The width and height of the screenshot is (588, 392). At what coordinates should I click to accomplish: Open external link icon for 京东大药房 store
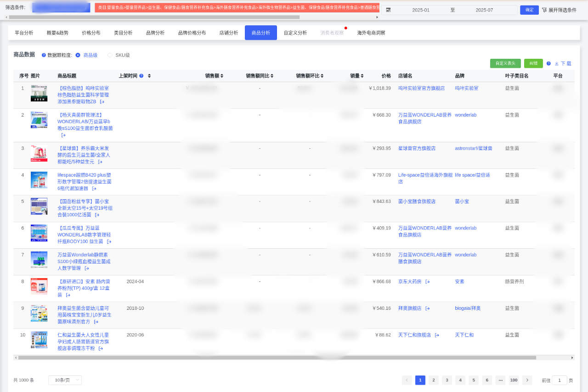pyautogui.click(x=427, y=282)
